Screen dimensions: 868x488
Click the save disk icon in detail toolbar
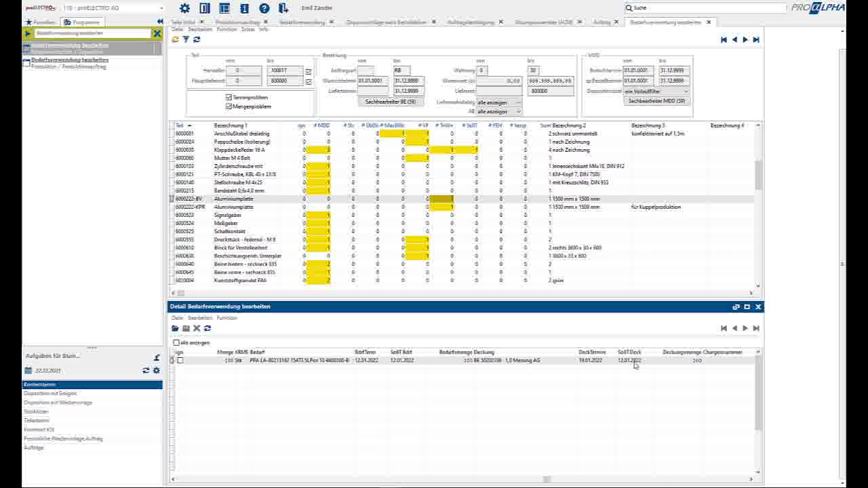pyautogui.click(x=186, y=328)
